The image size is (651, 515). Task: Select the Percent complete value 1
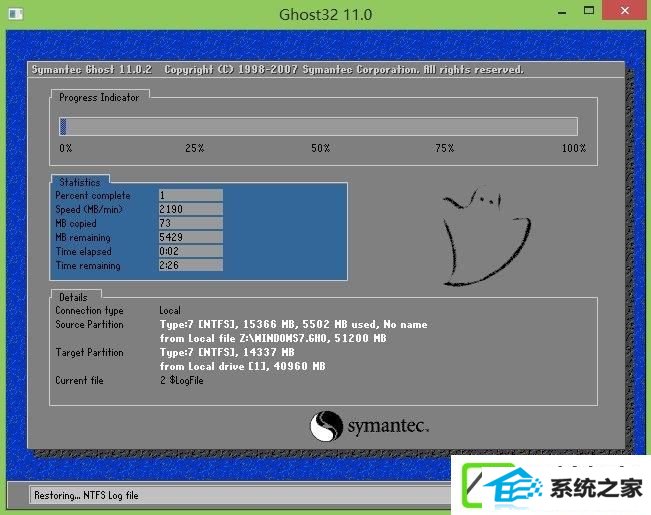point(191,195)
